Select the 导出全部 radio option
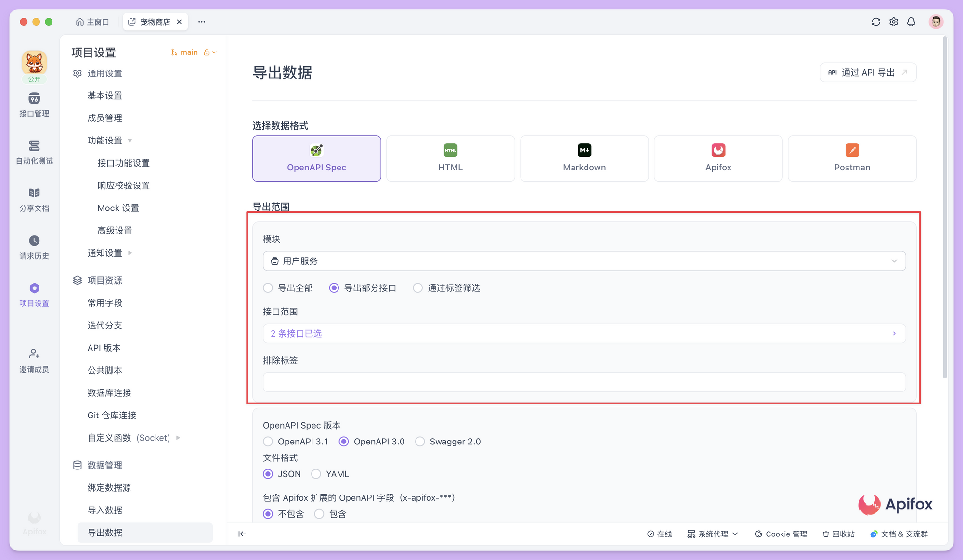 click(x=268, y=287)
